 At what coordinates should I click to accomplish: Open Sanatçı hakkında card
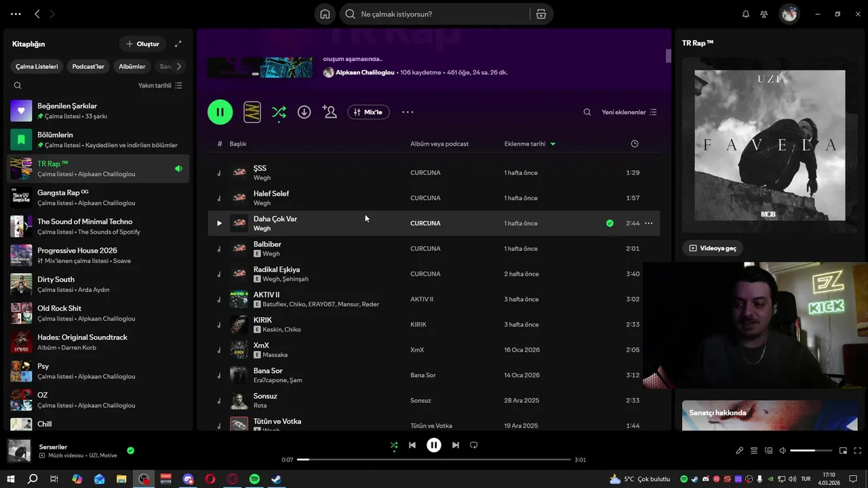[x=770, y=415]
